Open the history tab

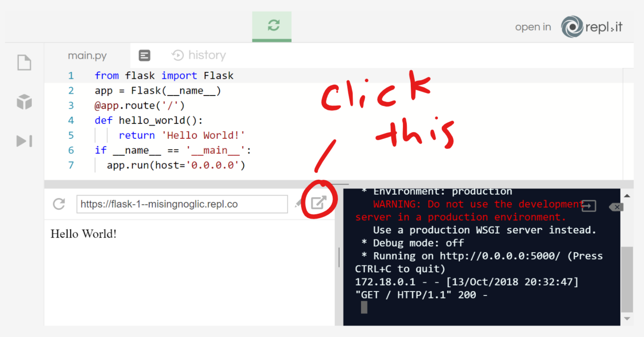pos(199,55)
